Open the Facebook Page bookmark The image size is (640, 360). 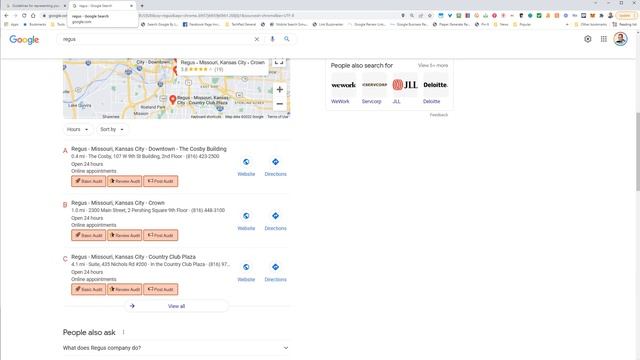[202, 24]
